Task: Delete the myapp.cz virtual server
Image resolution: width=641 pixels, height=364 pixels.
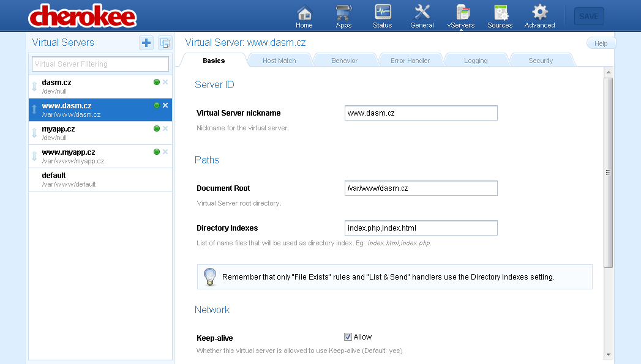Action: click(165, 128)
